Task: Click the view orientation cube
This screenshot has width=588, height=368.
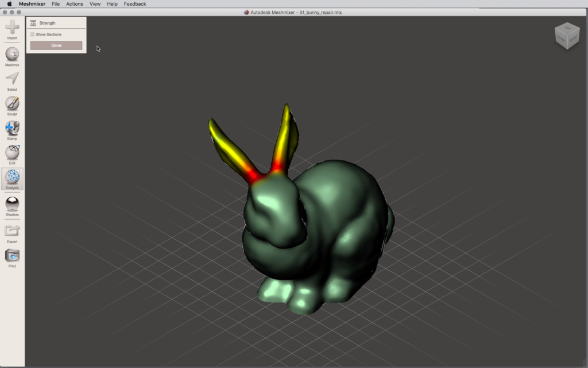Action: 567,36
